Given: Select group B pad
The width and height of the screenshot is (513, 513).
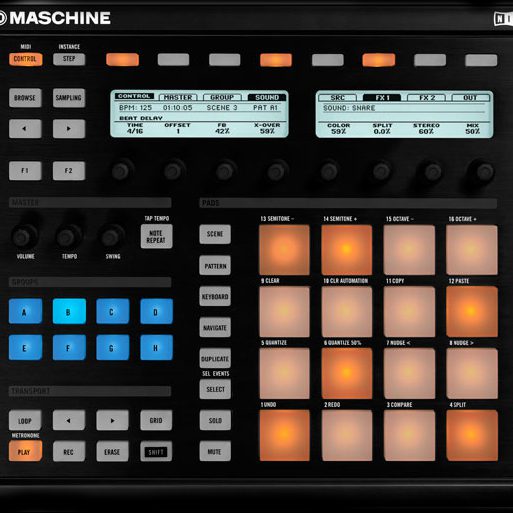Looking at the screenshot, I should coord(69,311).
